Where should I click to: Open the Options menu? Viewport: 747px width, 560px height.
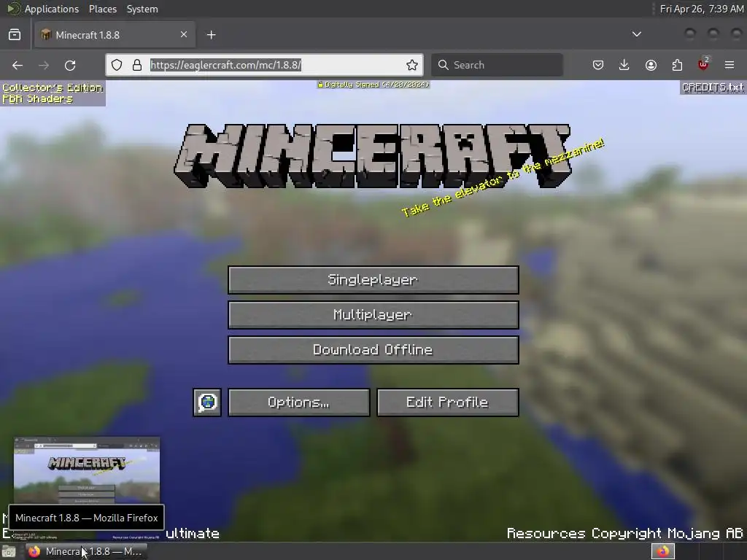(298, 402)
